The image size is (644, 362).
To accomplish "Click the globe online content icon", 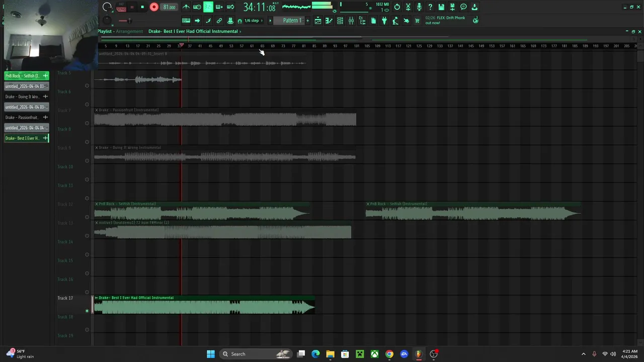I will click(475, 20).
